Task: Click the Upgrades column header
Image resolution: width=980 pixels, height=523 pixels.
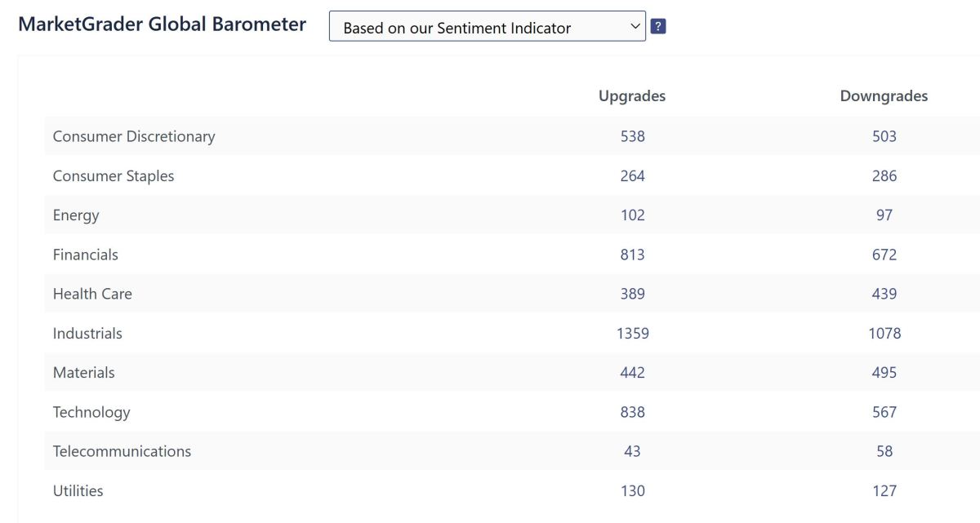Action: 632,96
